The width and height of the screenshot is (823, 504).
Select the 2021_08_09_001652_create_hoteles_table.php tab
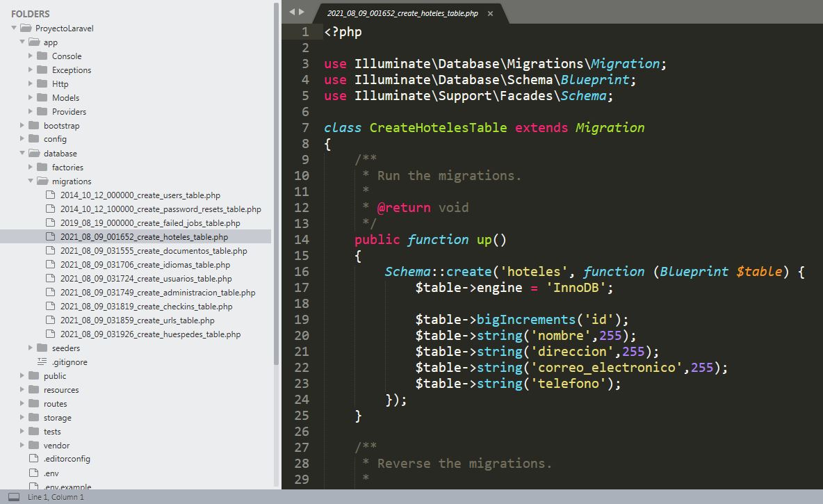tap(402, 13)
